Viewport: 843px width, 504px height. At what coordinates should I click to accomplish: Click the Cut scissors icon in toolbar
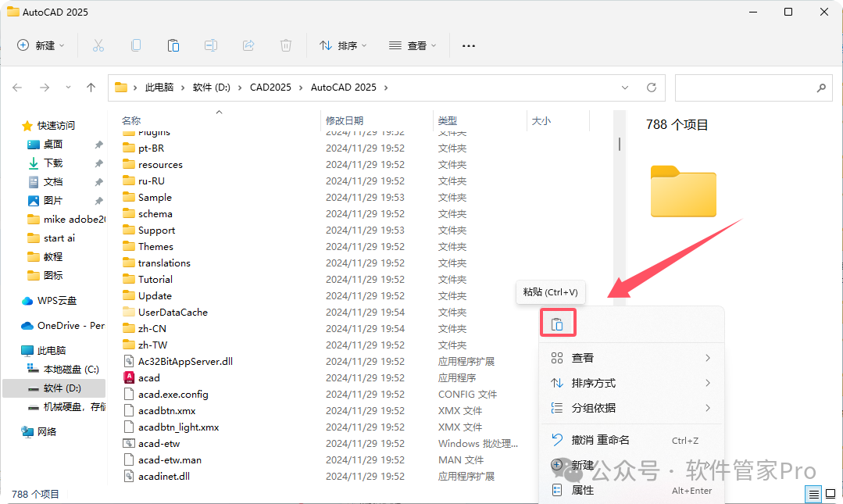click(x=98, y=46)
